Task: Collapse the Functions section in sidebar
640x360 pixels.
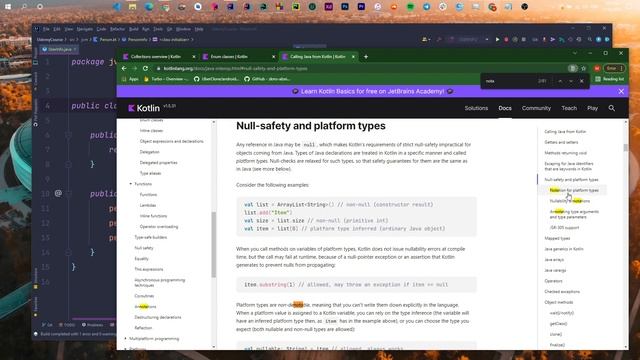Action: tap(131, 184)
